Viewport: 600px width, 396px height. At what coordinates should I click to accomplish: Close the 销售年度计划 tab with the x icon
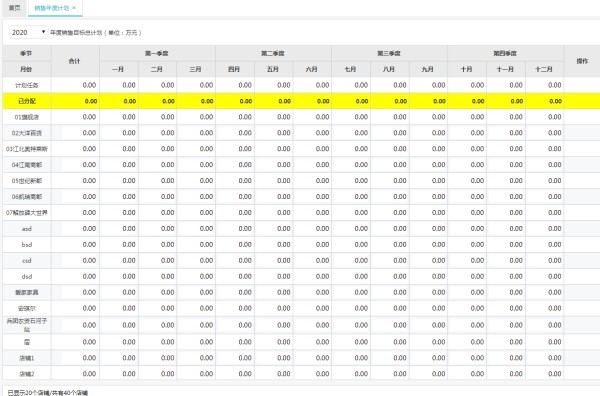pyautogui.click(x=74, y=8)
